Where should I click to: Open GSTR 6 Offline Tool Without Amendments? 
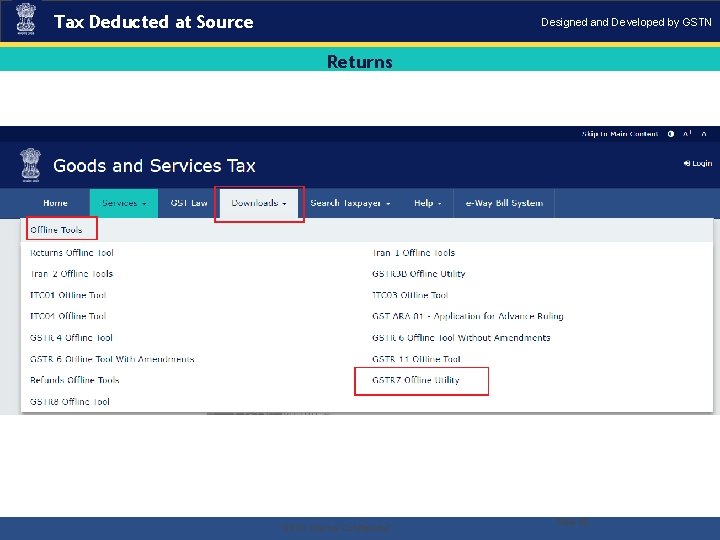(x=461, y=338)
